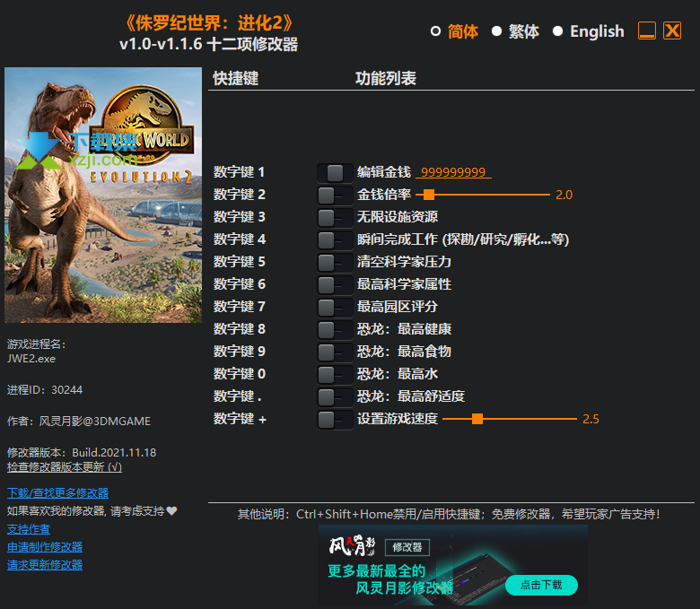This screenshot has width=700, height=609.
Task: Click the 进程ID: 30244 text
Action: pos(45,390)
